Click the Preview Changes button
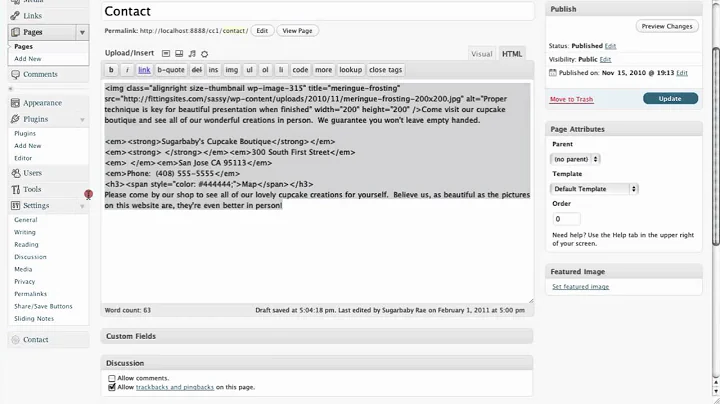Screen dimensions: 720x404 667,26
